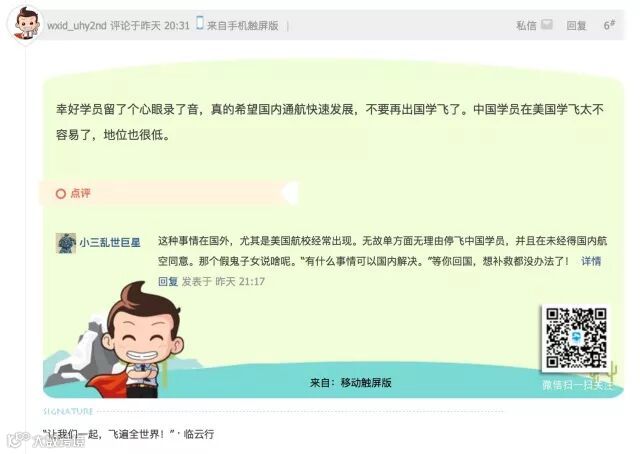Click 微信扫一扫关注 text under QR code

tap(578, 385)
